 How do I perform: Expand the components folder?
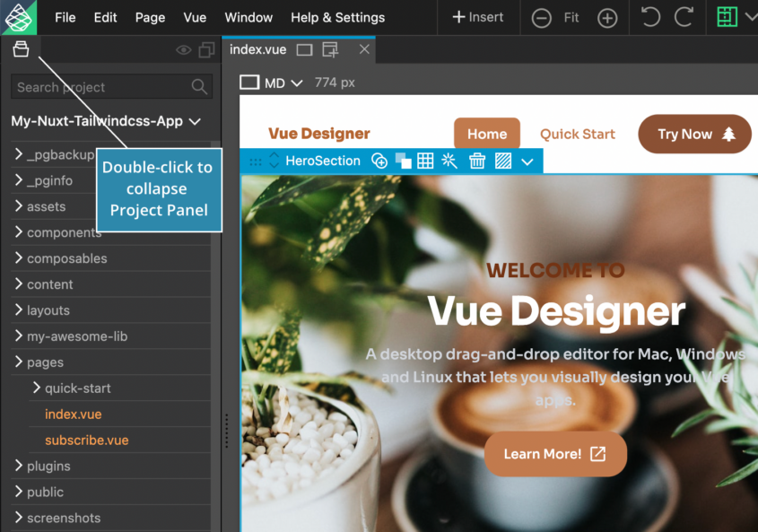point(64,232)
